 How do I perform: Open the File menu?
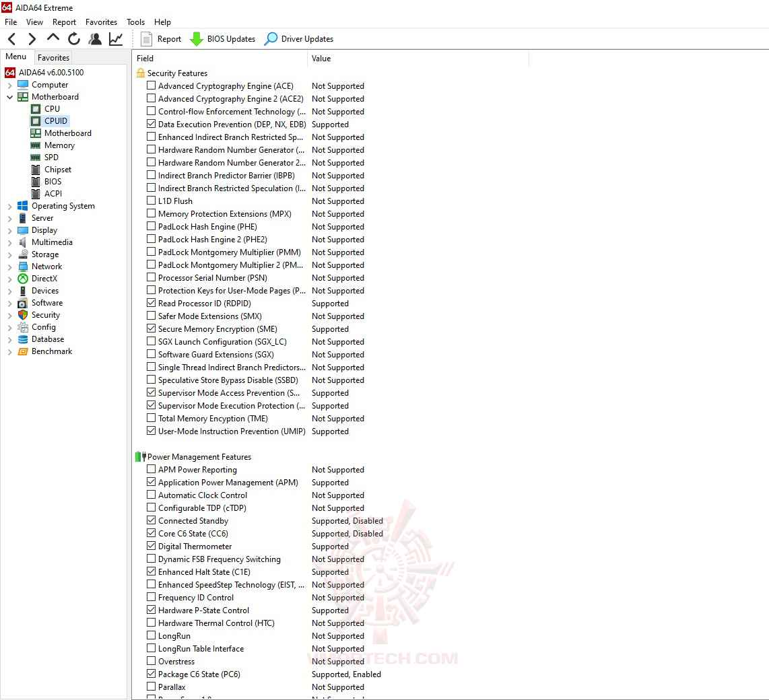pos(11,22)
